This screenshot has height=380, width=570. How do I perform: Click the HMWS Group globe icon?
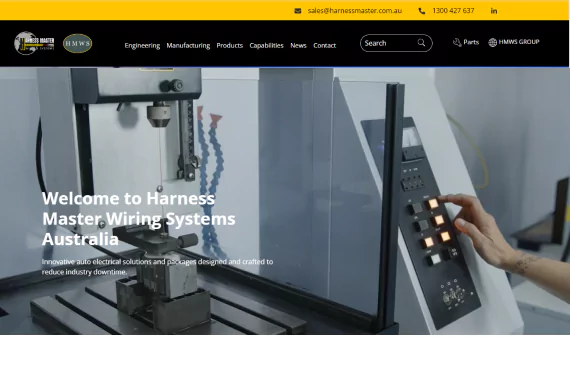click(x=493, y=43)
